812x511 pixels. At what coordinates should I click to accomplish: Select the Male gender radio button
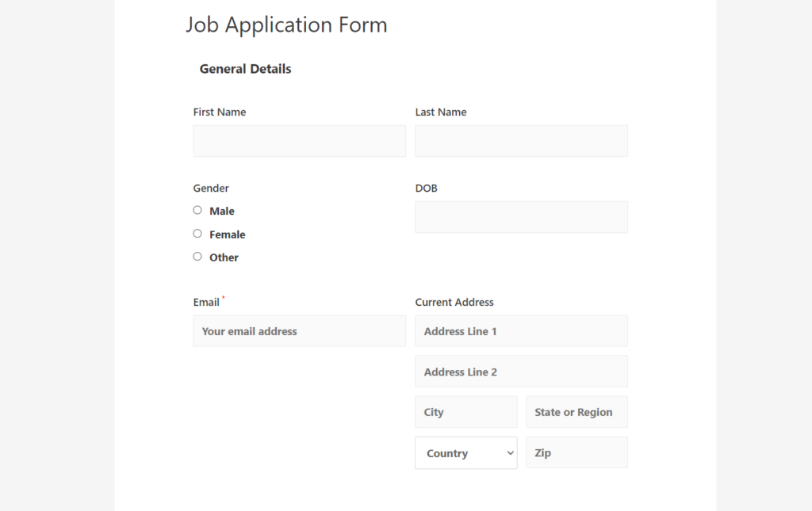tap(197, 210)
